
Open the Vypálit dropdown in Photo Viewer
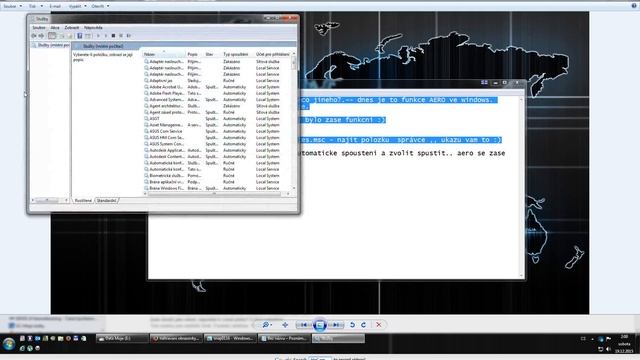coord(77,6)
